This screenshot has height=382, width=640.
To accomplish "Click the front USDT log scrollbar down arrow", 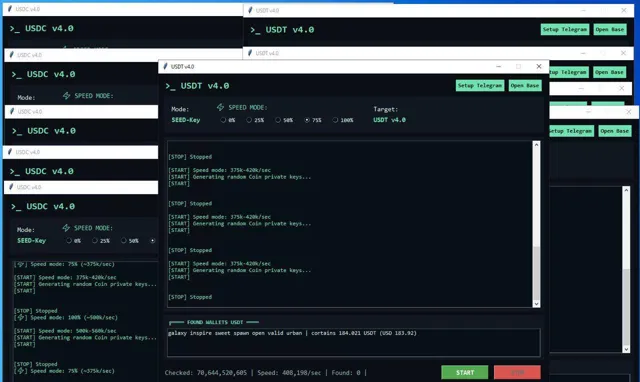I will 536,304.
